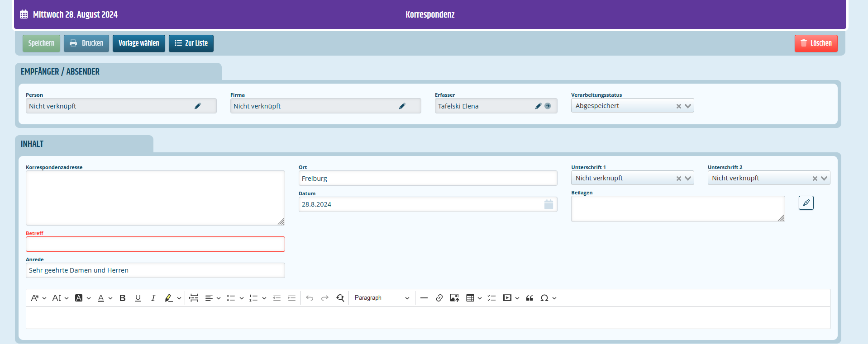Click the Korrespondenzadresse text area
This screenshot has height=344, width=868.
tap(155, 198)
